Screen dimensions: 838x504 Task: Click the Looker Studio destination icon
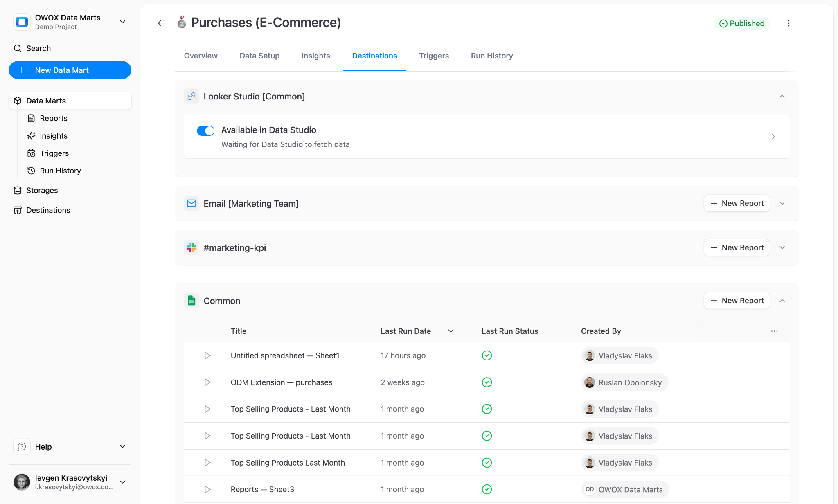pos(191,97)
